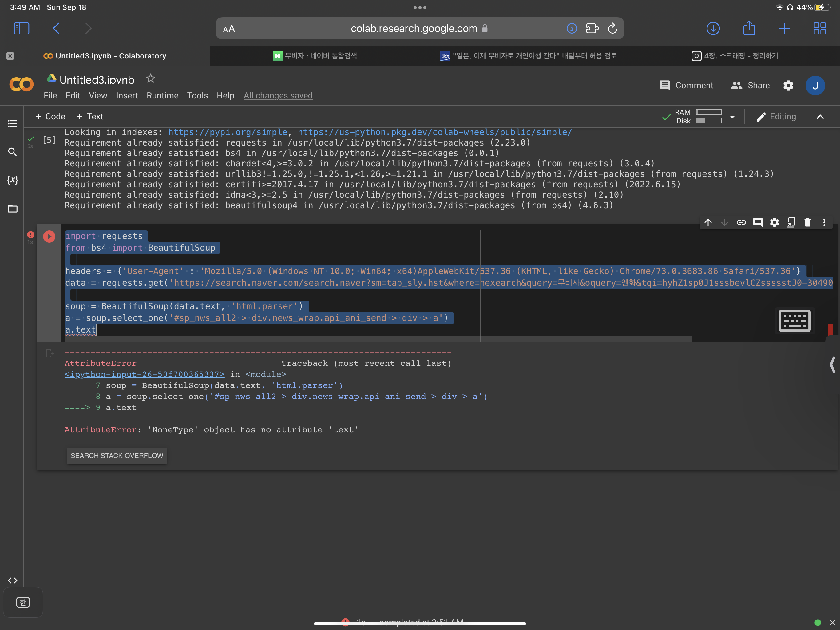Show Safari tab overview grid

(x=819, y=29)
